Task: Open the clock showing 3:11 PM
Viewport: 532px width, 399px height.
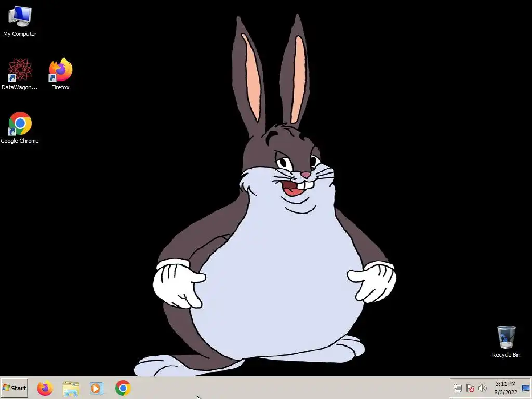Action: (x=506, y=388)
